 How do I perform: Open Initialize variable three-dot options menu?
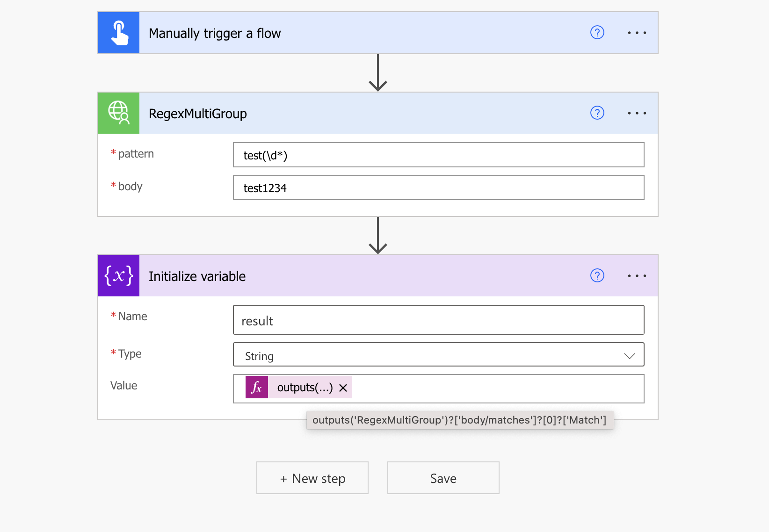637,276
